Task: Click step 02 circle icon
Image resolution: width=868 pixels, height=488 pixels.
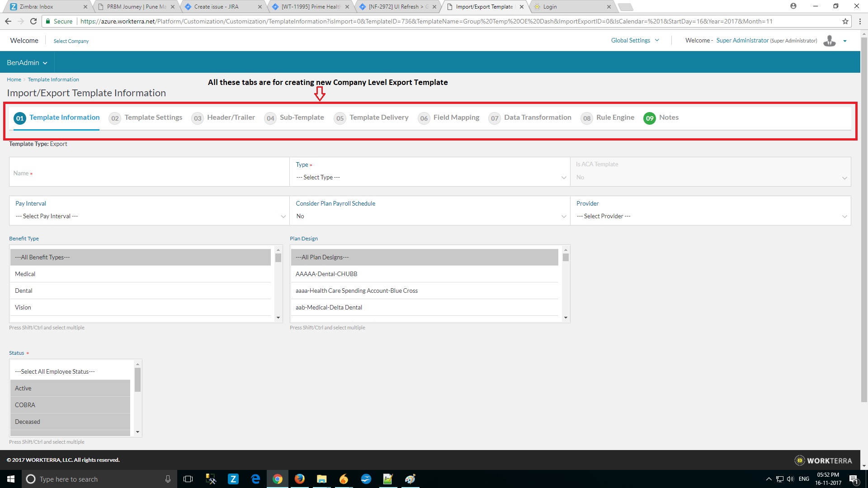Action: [115, 118]
